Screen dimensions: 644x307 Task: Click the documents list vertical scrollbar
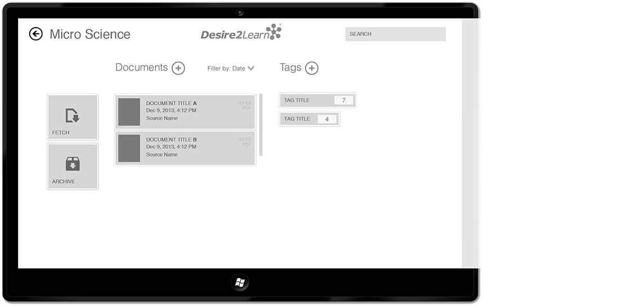coord(261,124)
